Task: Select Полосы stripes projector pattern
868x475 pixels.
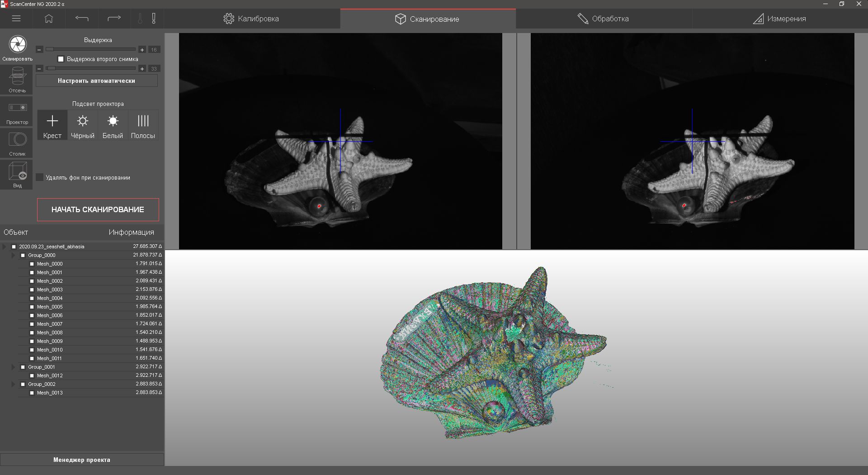Action: (143, 125)
